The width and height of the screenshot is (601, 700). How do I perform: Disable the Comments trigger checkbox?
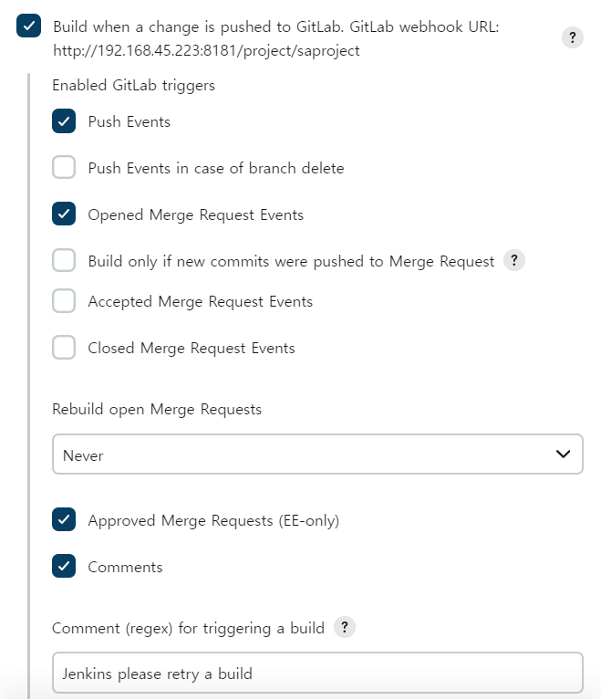(x=64, y=567)
